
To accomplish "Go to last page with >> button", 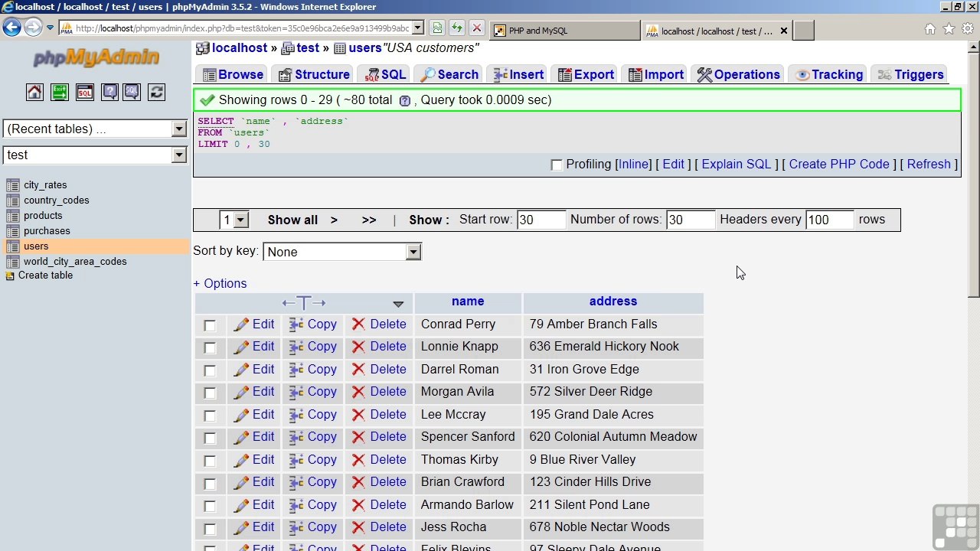I will pyautogui.click(x=369, y=220).
